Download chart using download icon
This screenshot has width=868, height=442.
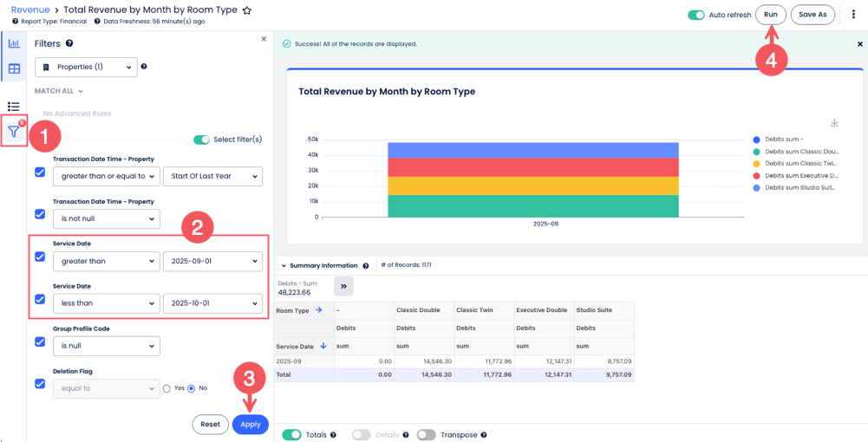[834, 123]
